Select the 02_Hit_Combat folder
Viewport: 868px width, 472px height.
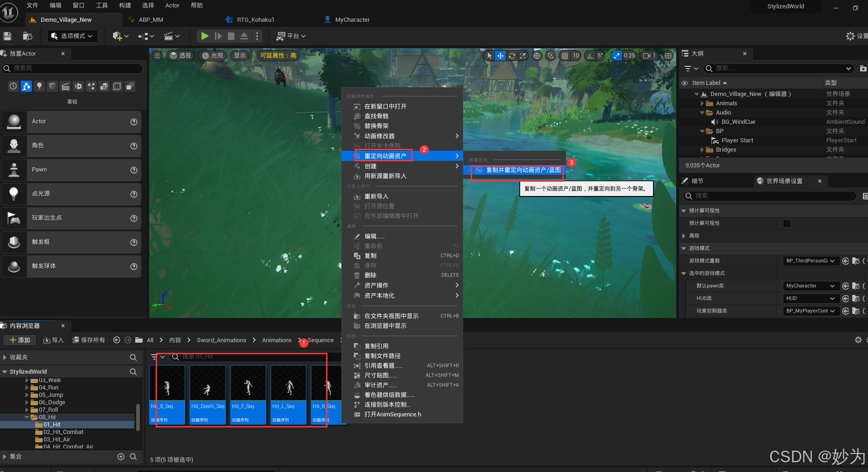tap(63, 432)
